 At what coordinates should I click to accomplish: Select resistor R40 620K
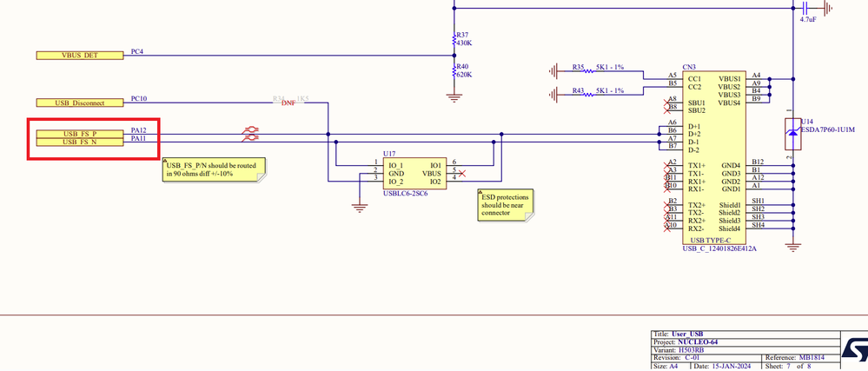click(454, 70)
